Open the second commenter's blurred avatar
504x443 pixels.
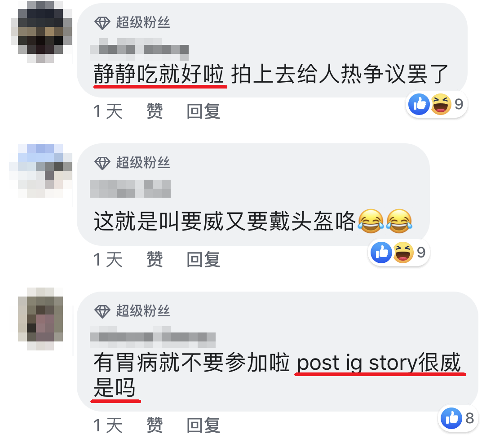(x=40, y=170)
